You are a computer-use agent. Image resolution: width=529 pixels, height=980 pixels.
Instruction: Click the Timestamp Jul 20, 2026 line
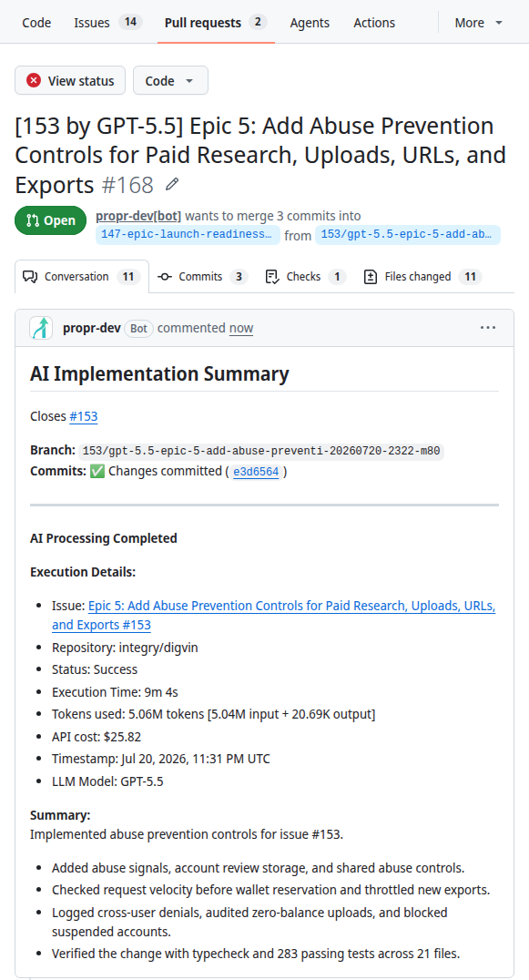coord(161,759)
